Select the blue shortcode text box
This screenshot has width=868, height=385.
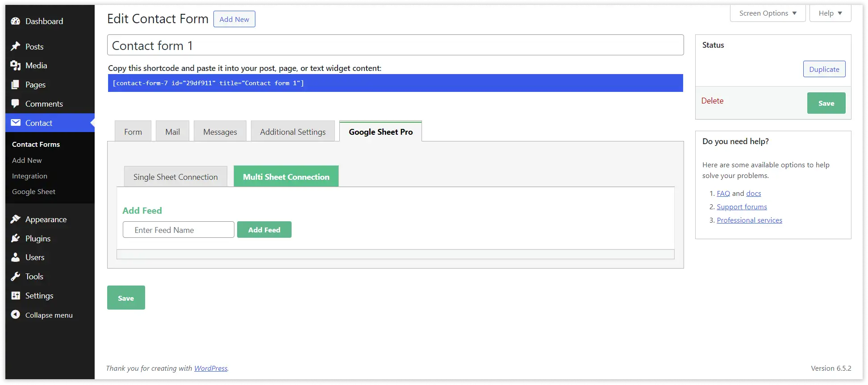tap(395, 83)
